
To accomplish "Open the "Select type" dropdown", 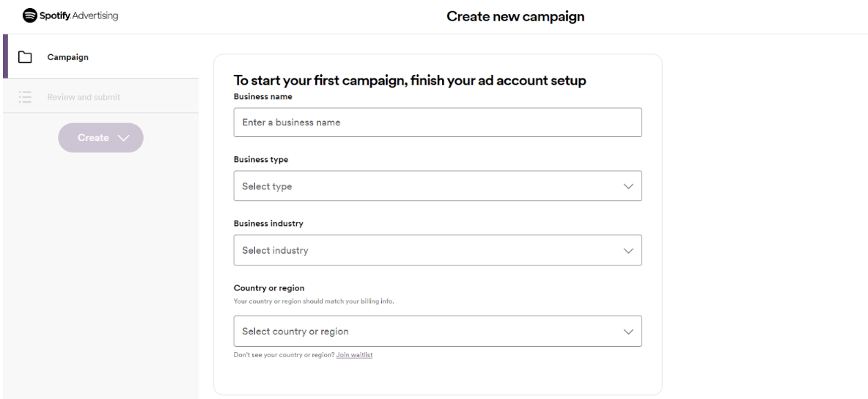I will 437,186.
